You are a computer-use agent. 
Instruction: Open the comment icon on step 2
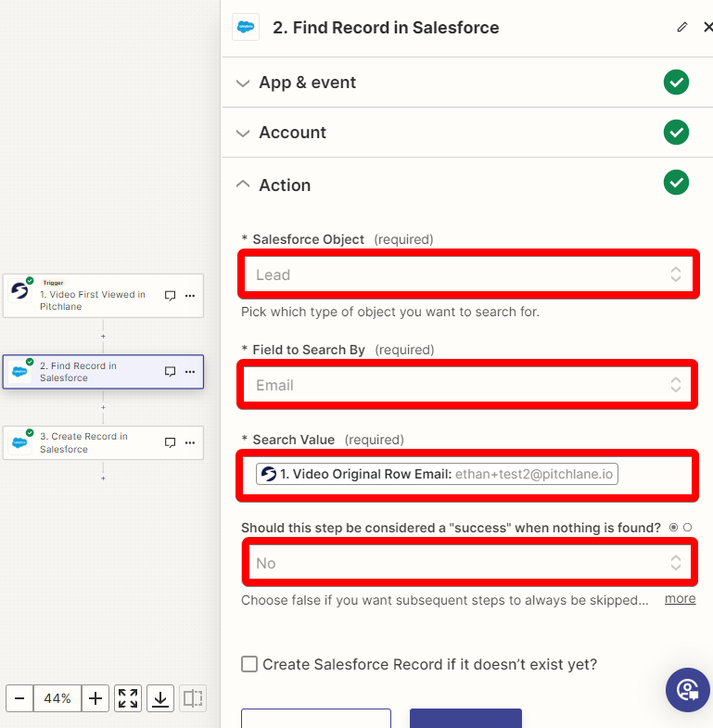click(x=171, y=372)
